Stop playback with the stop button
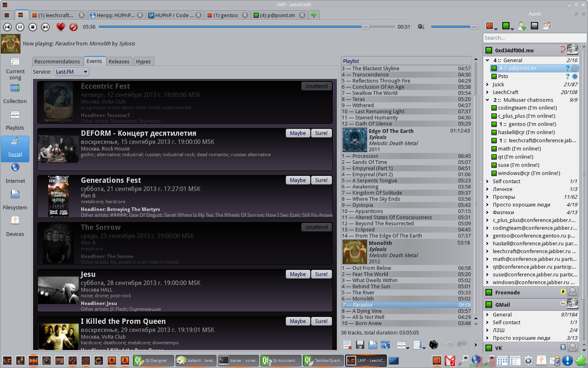The image size is (588, 368). pos(33,27)
